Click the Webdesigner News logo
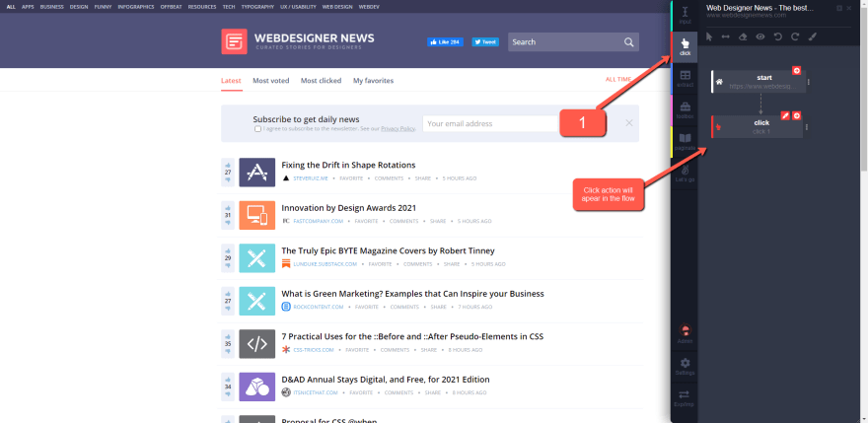868x423 pixels. pyautogui.click(x=298, y=41)
